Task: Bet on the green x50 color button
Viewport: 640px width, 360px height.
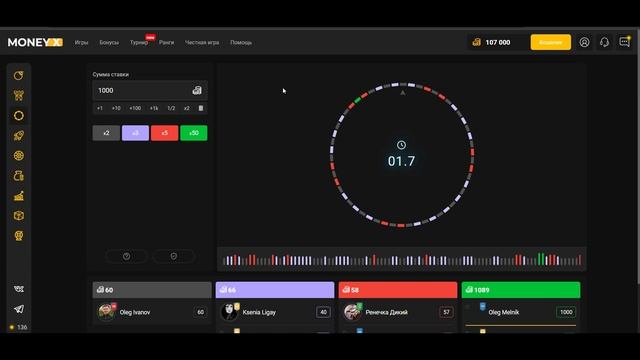Action: 193,133
